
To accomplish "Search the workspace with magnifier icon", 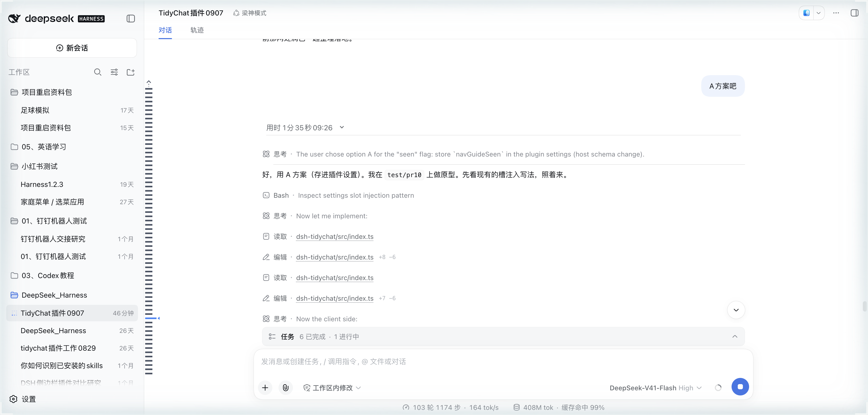I will (x=98, y=72).
